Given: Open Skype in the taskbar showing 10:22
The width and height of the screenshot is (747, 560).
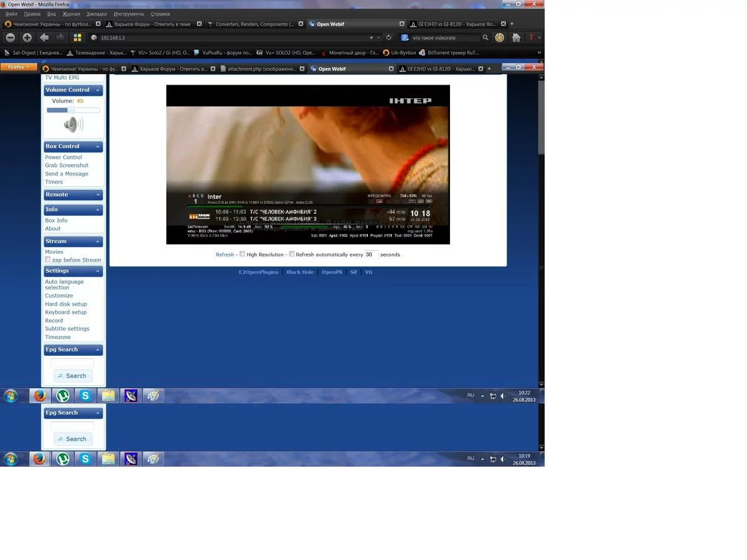Looking at the screenshot, I should 85,395.
